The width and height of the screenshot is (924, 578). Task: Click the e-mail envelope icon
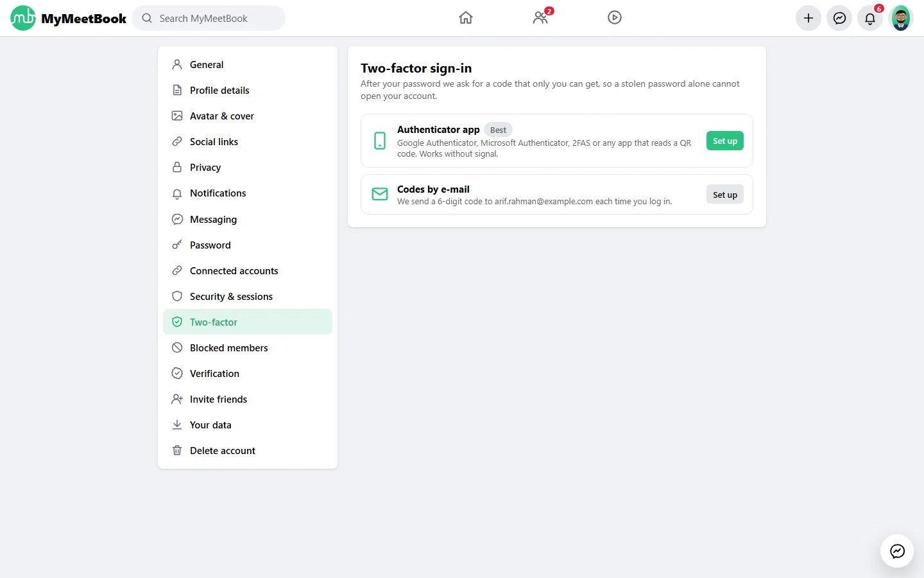click(380, 194)
